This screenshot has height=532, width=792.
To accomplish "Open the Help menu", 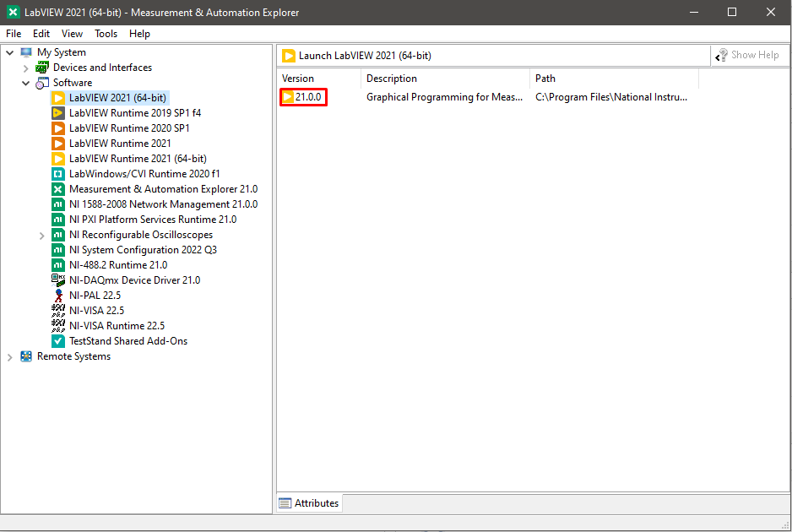I will [139, 34].
